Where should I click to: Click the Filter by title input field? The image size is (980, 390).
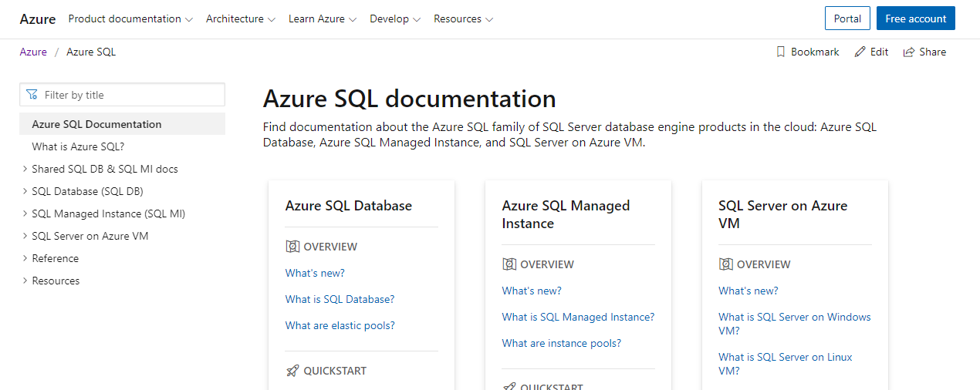pyautogui.click(x=131, y=95)
